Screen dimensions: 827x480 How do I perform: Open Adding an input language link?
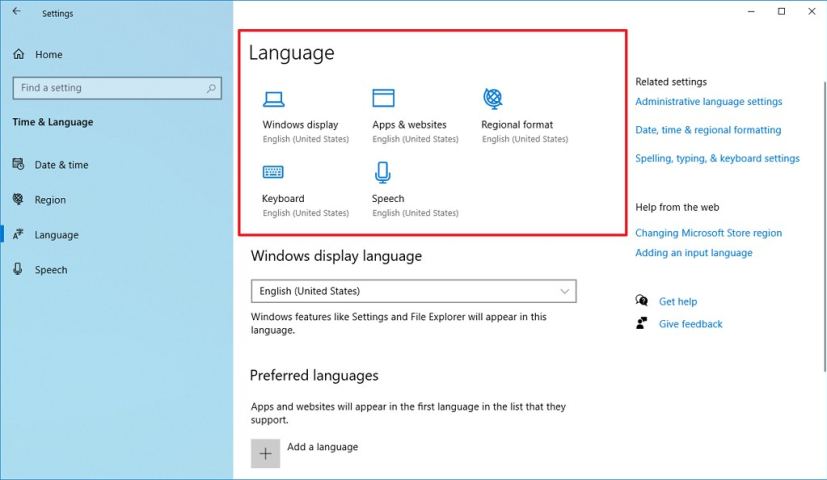694,253
